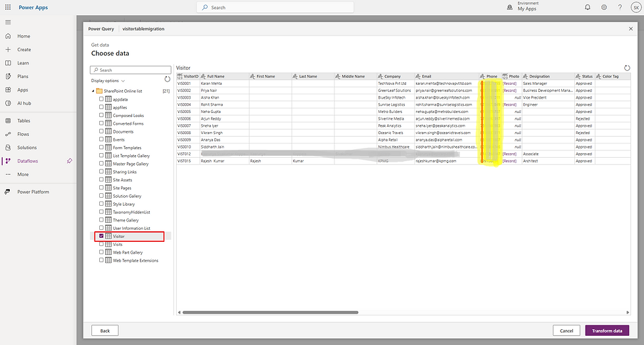Select the Theme Gallery tree item
The width and height of the screenshot is (644, 345).
click(126, 220)
